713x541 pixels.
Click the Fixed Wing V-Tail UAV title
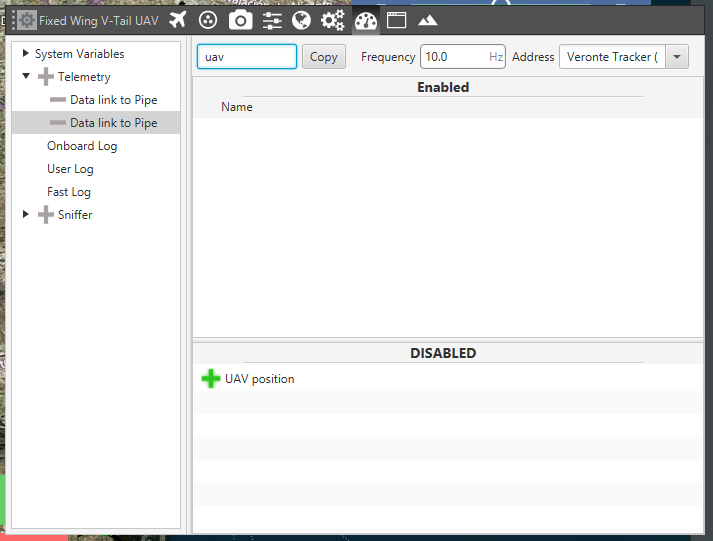(99, 21)
